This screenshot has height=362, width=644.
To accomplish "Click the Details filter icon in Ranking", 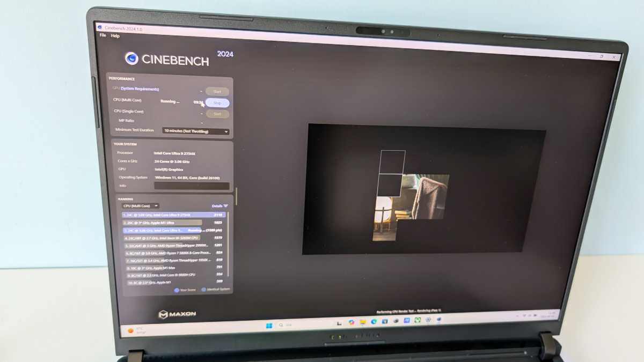I will (225, 205).
